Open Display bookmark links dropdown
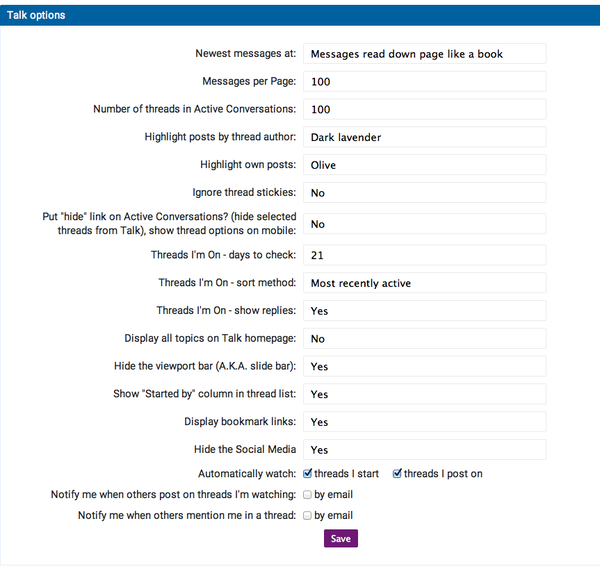 [425, 422]
